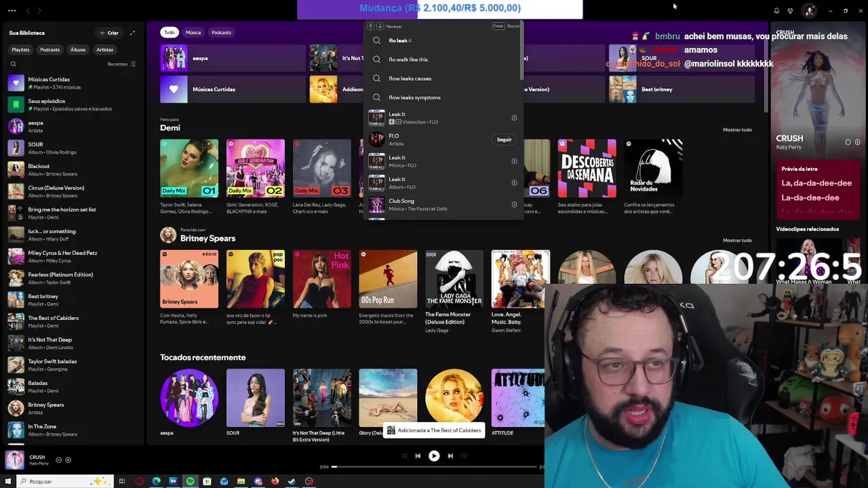The image size is (868, 488).
Task: Skip to the previous track
Action: (x=418, y=456)
